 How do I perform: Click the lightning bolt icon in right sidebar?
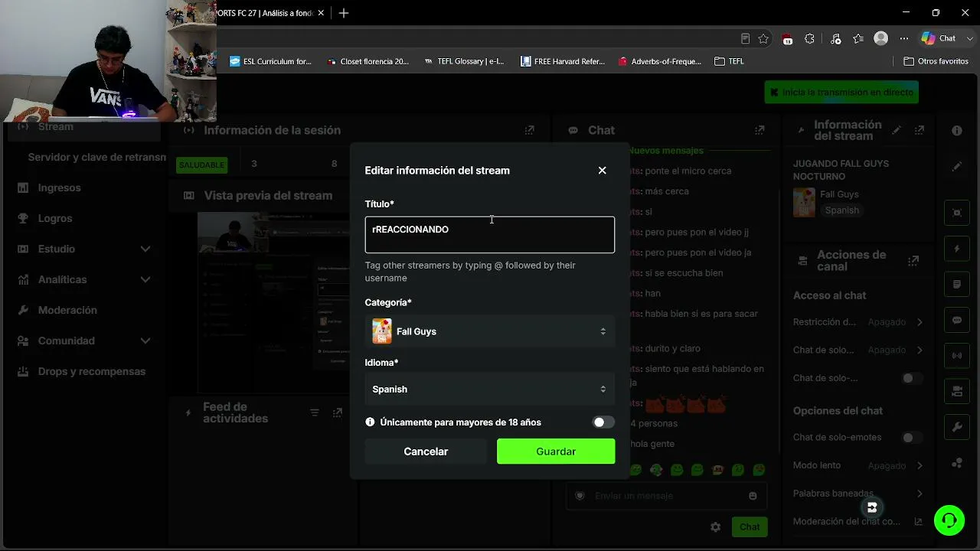(957, 249)
